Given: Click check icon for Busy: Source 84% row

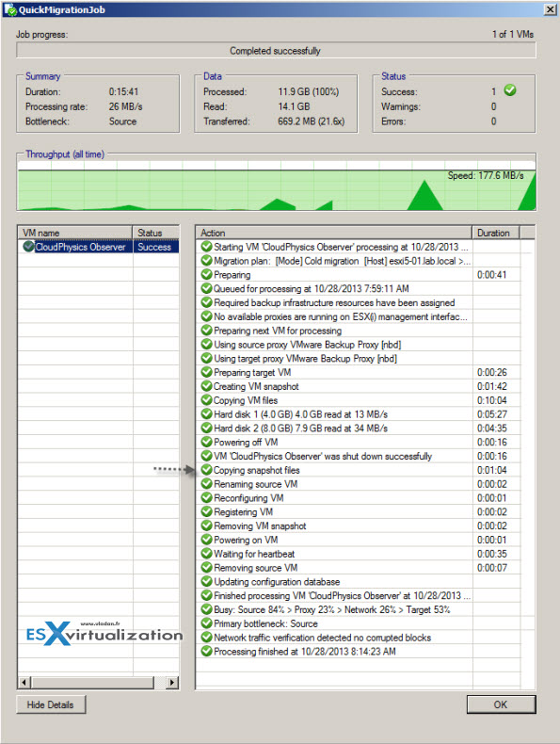Looking at the screenshot, I should click(206, 609).
